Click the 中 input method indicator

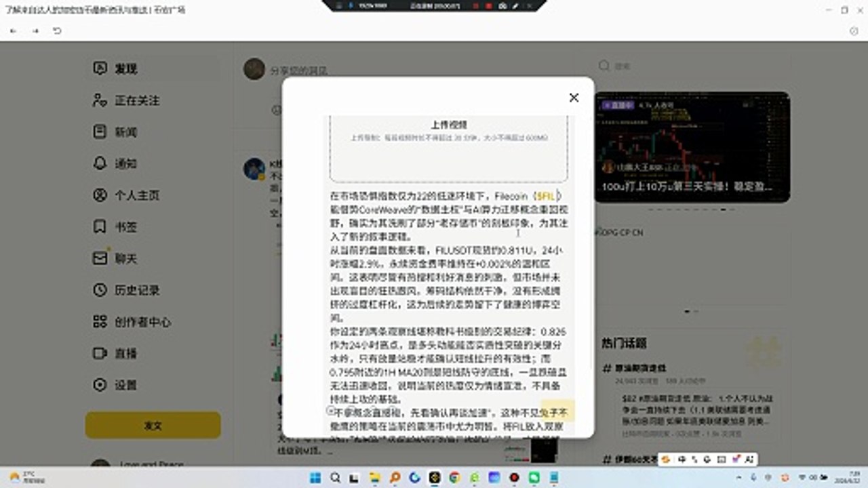(x=682, y=460)
